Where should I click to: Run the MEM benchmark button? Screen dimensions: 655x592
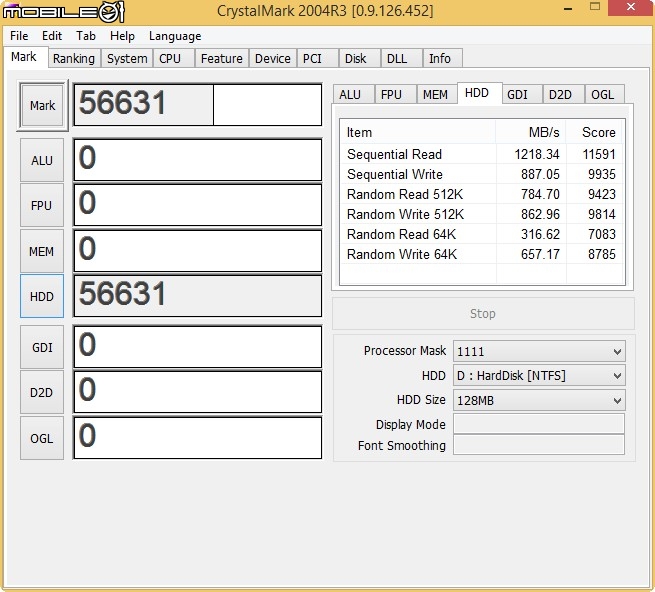pyautogui.click(x=42, y=252)
